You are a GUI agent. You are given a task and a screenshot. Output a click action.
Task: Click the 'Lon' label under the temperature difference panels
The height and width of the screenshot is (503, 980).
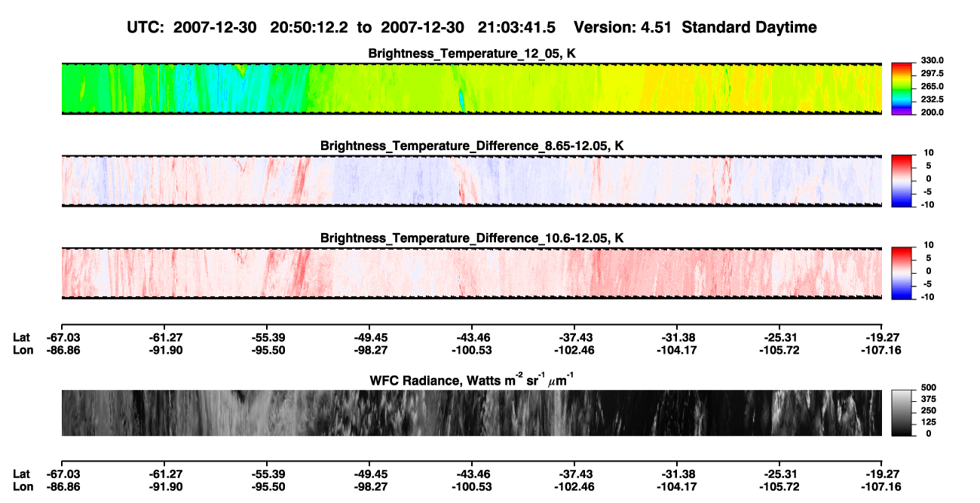(x=23, y=350)
